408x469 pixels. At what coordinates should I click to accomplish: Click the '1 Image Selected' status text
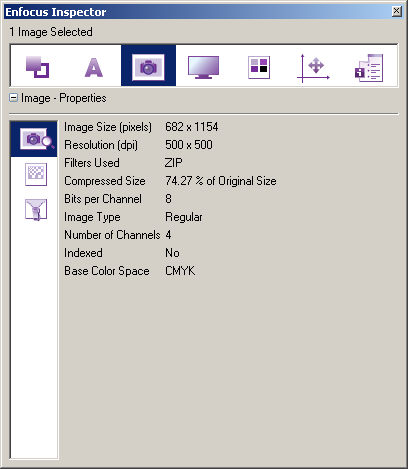click(51, 32)
